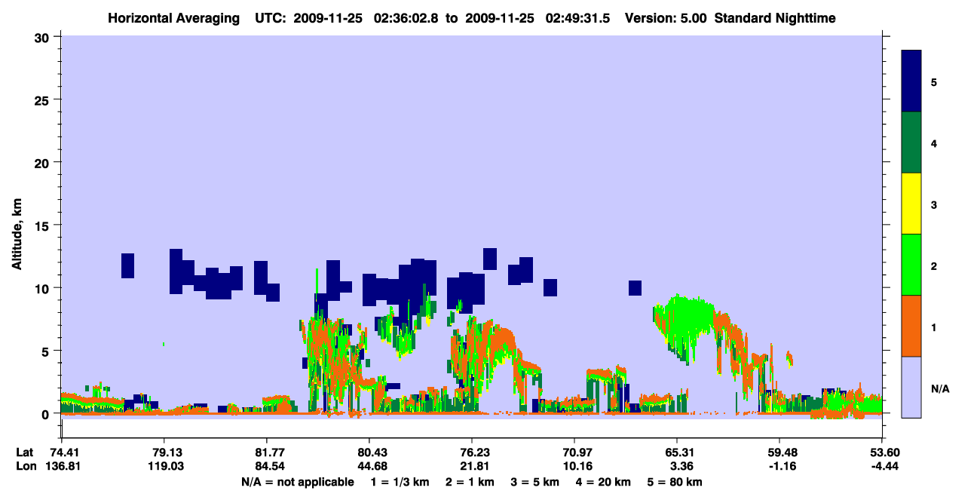Click the altitude tick label 20

[x=44, y=162]
